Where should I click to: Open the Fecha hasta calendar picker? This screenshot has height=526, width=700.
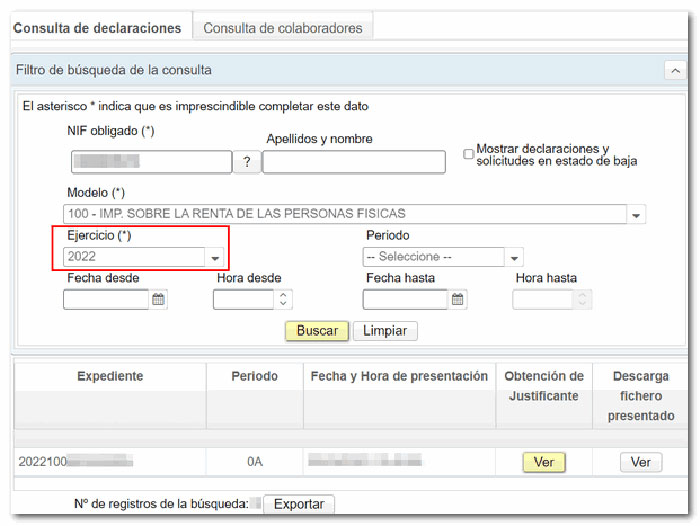click(x=457, y=299)
